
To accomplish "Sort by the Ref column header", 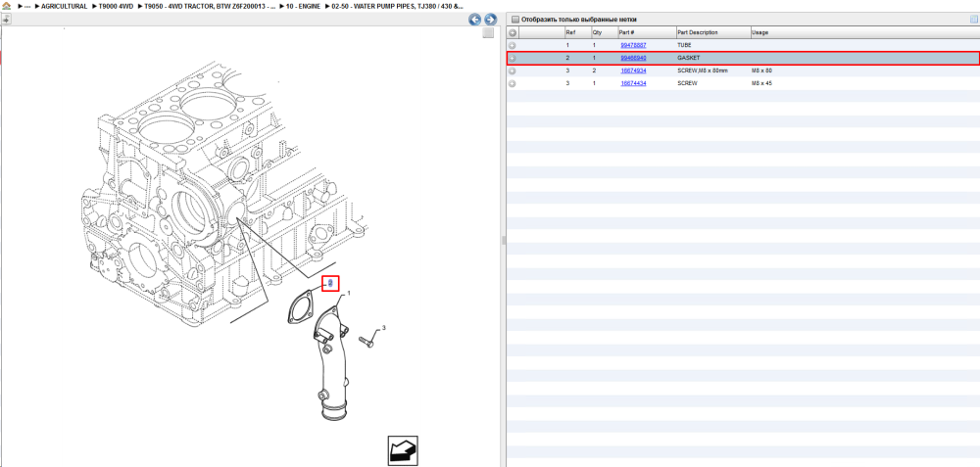I will click(x=570, y=32).
